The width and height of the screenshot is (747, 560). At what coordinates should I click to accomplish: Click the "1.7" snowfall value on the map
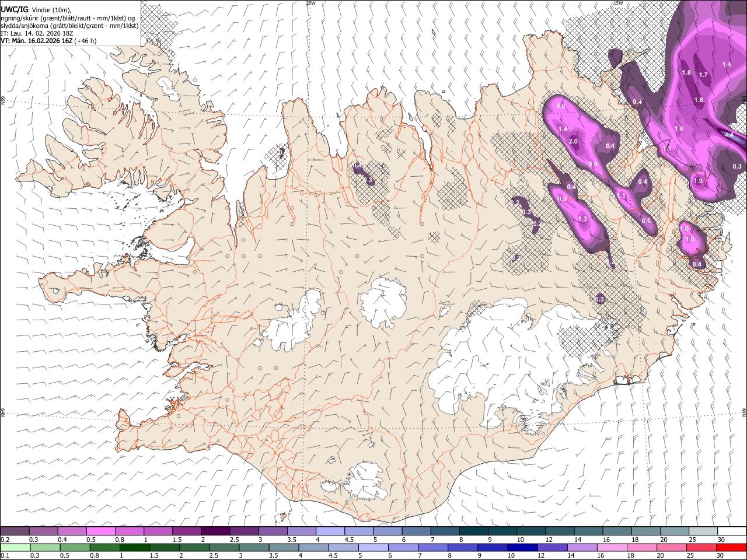[x=703, y=75]
